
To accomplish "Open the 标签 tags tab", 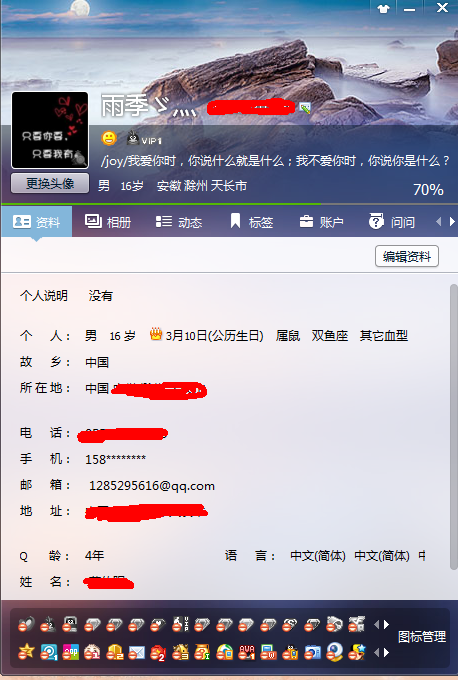I will point(251,222).
